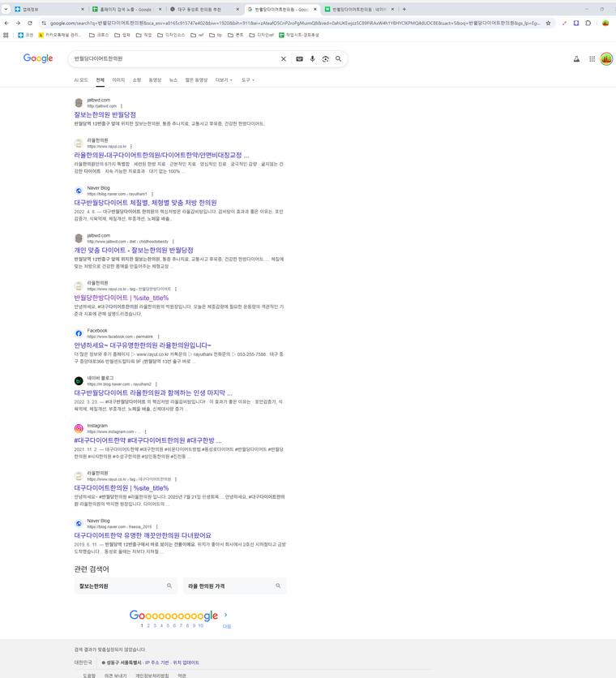
Task: Open the 디자인ref bookmarks folder
Action: point(262,35)
